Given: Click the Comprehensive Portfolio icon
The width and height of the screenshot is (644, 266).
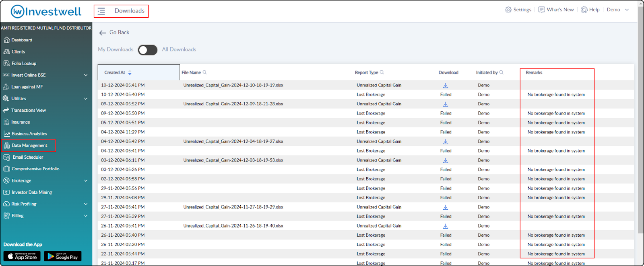Looking at the screenshot, I should click(6, 169).
